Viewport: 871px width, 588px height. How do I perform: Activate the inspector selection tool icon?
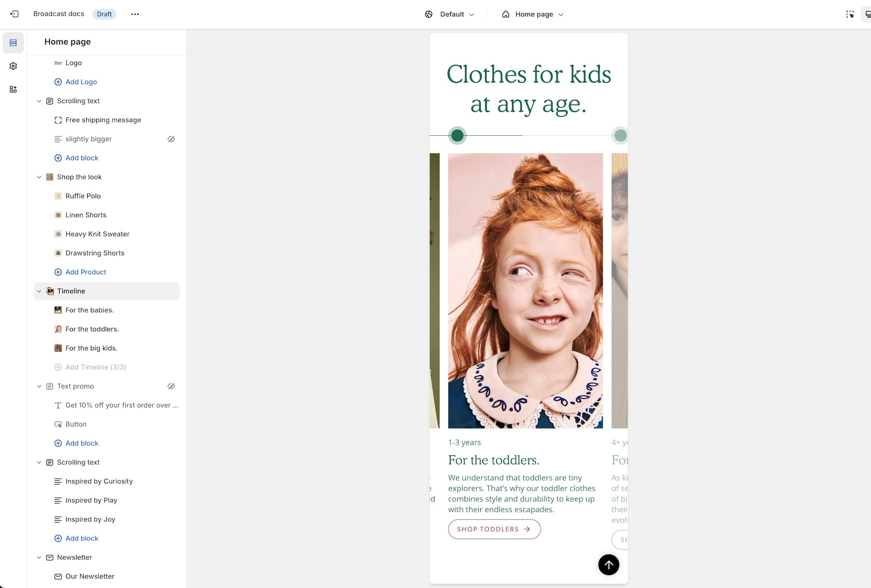850,14
